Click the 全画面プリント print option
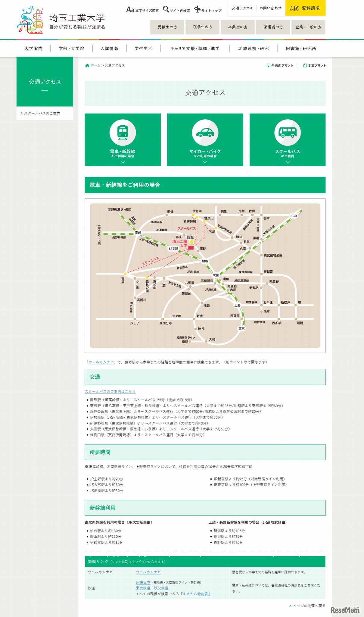Screen dimensions: 364x617 (x=280, y=65)
